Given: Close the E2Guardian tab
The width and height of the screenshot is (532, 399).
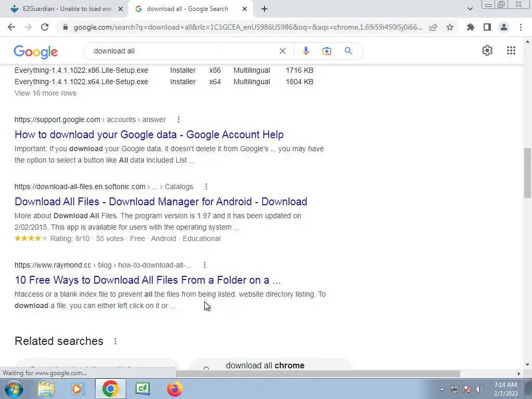Looking at the screenshot, I should [121, 9].
